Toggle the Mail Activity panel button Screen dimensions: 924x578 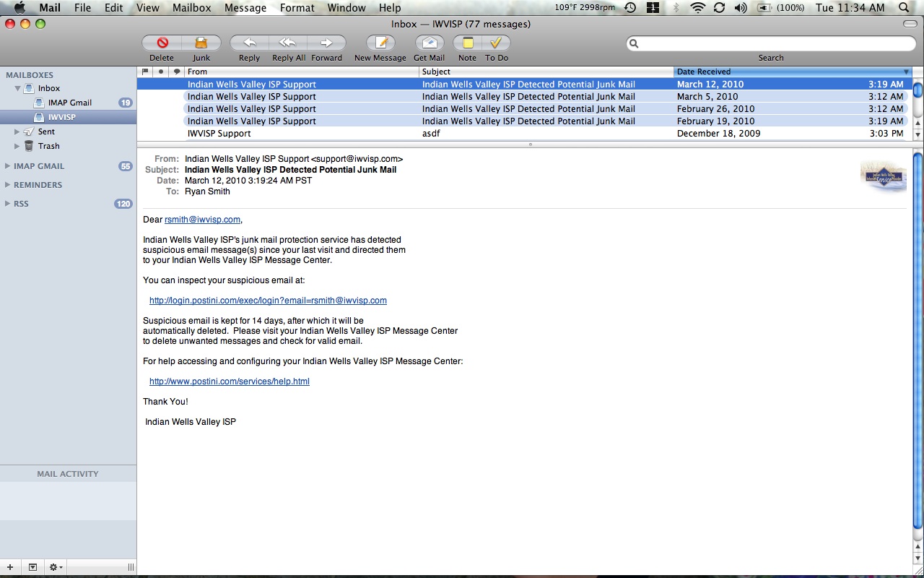click(32, 568)
